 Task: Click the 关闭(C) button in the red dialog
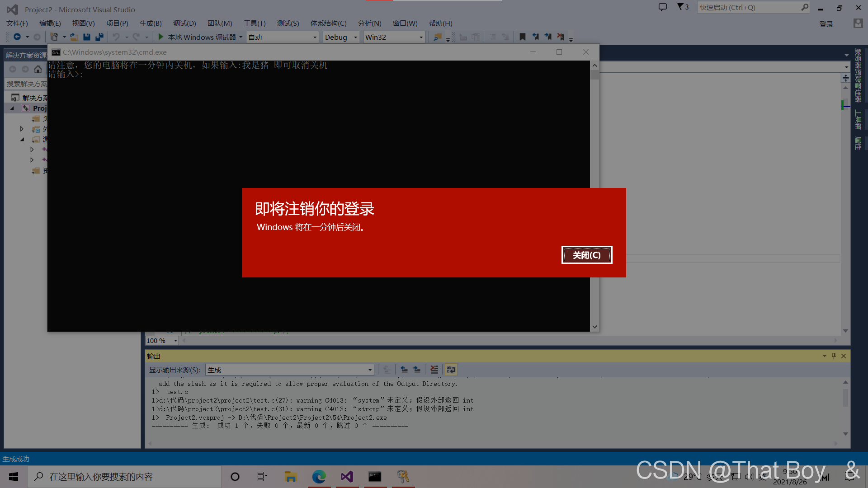586,255
